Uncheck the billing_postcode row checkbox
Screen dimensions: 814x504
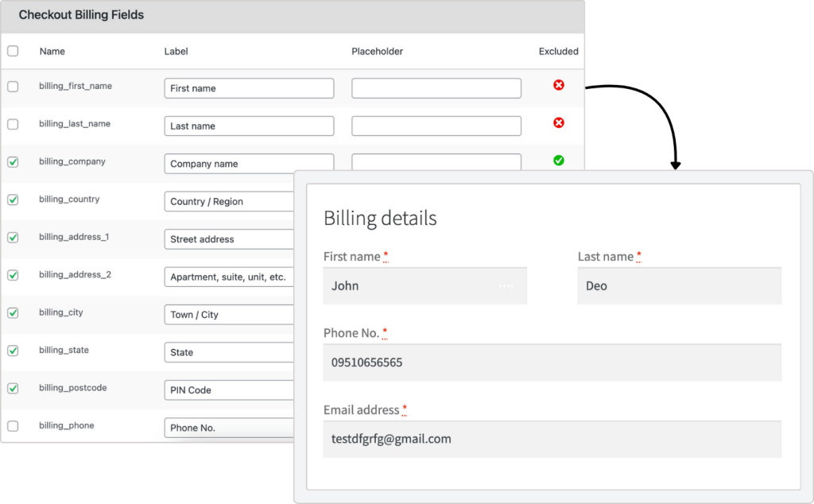click(13, 388)
